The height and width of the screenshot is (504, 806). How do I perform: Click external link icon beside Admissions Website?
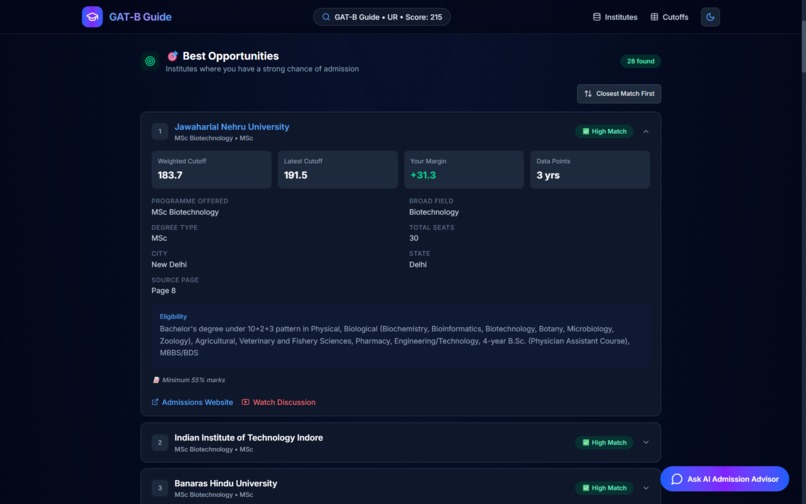click(155, 402)
